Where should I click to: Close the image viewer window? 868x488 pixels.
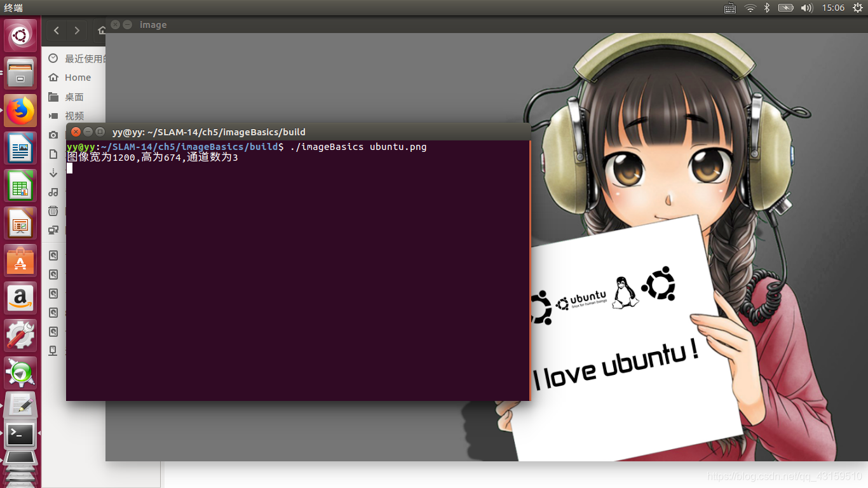coord(115,24)
